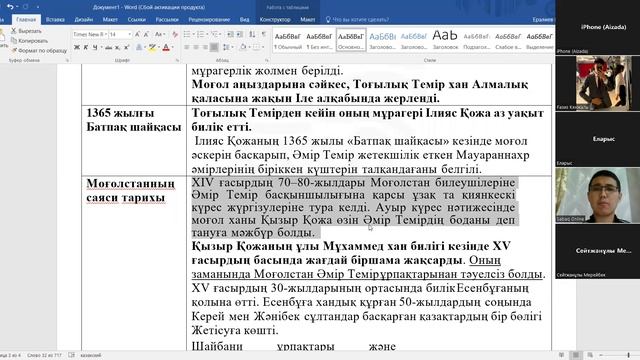The height and width of the screenshot is (360, 640).
Task: Toggle bold Ж formatting
Action: pos(77,47)
